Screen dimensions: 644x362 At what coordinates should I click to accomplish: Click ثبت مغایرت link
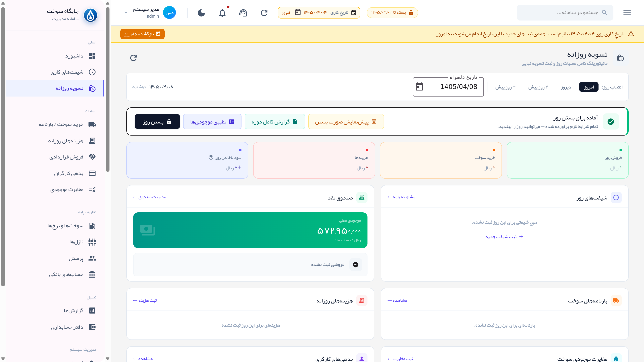coord(400,359)
